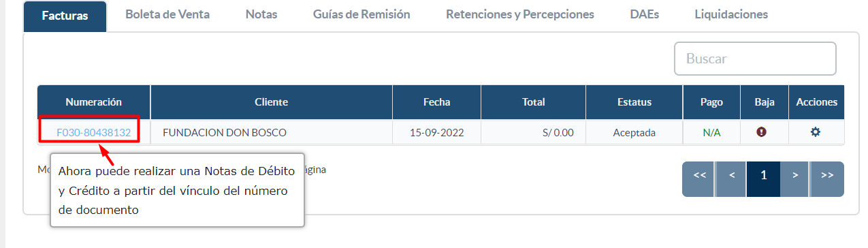Switch to the Boleta de Venta tab
This screenshot has height=248, width=868.
tap(167, 14)
